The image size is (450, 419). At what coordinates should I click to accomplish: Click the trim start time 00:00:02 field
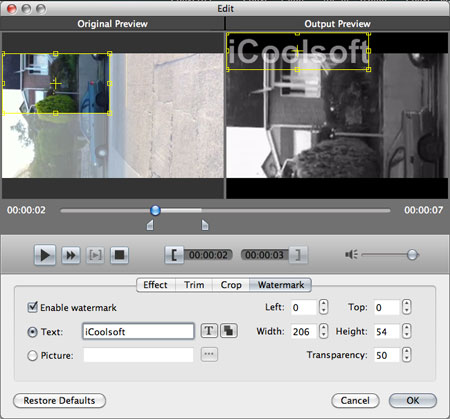tap(208, 255)
